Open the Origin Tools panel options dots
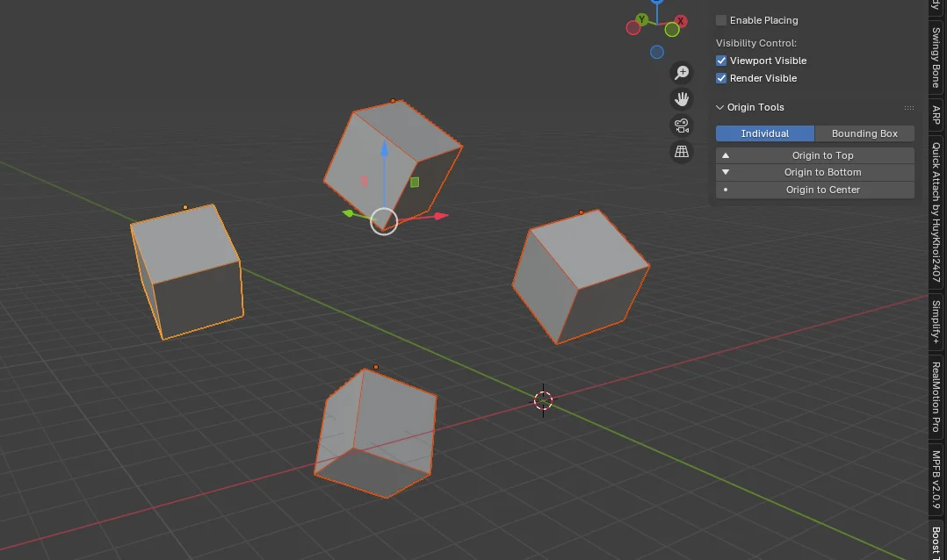947x560 pixels. (909, 106)
